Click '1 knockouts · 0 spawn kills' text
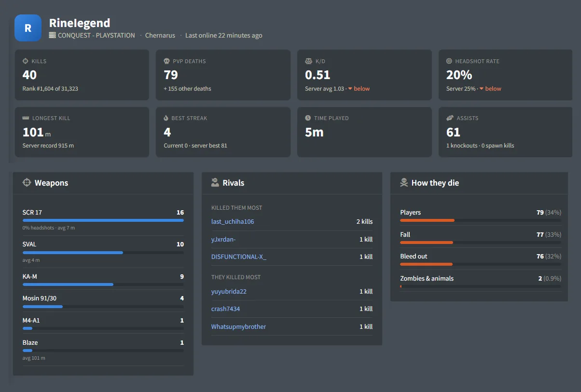Screen dimensions: 581x392 pos(480,146)
